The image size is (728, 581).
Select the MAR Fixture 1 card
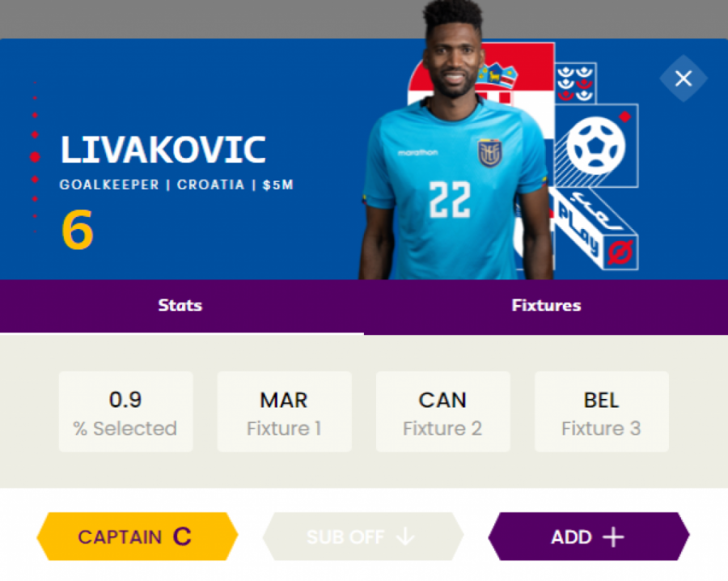point(284,412)
